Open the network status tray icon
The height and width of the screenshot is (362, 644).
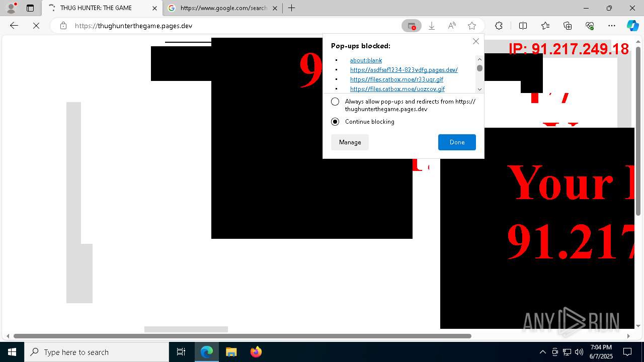point(567,352)
